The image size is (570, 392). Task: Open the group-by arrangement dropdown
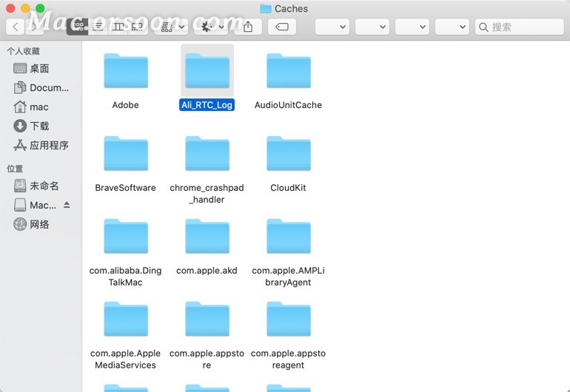[x=172, y=27]
